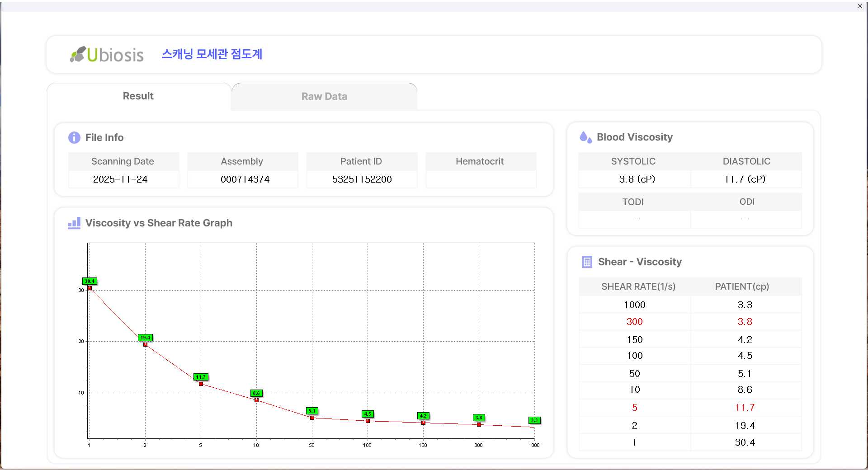Click the File Info icon
Screen dimensions: 868x470
[74, 137]
